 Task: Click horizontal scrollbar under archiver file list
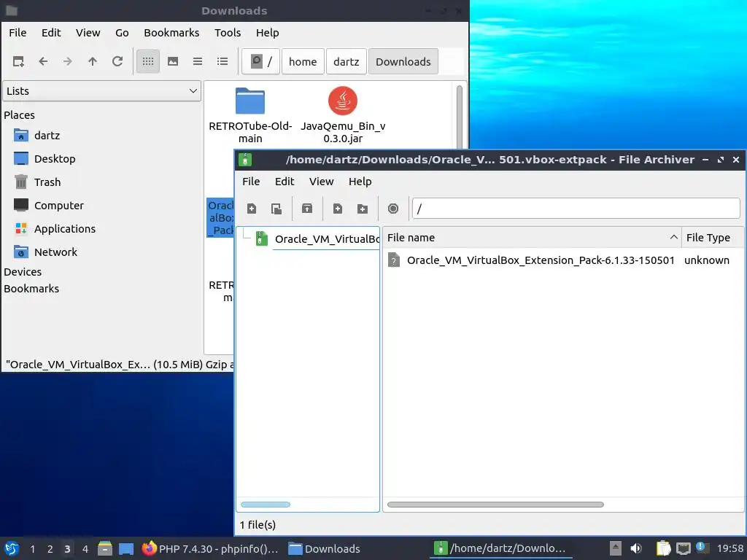(x=495, y=505)
